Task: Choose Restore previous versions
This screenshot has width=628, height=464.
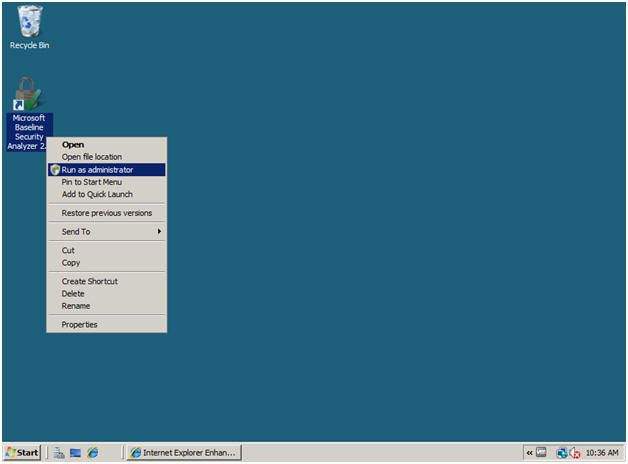Action: [x=107, y=213]
